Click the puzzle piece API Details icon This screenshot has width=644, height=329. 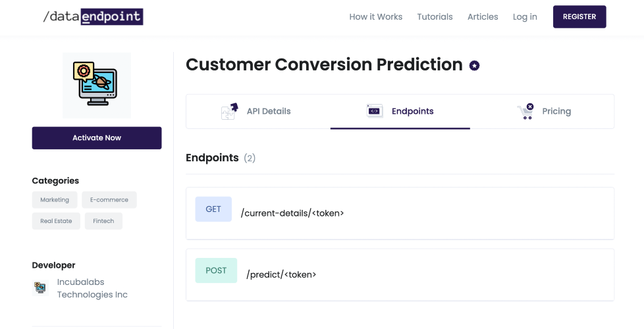pos(230,111)
